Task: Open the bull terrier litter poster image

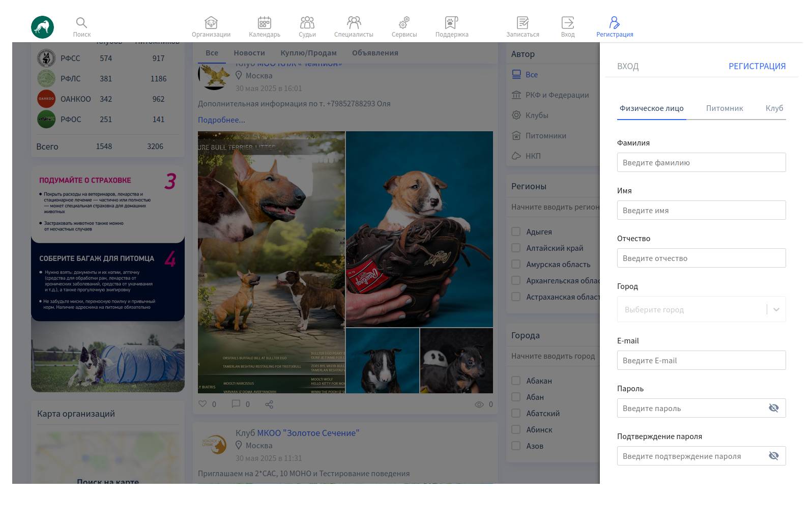Action: (271, 262)
